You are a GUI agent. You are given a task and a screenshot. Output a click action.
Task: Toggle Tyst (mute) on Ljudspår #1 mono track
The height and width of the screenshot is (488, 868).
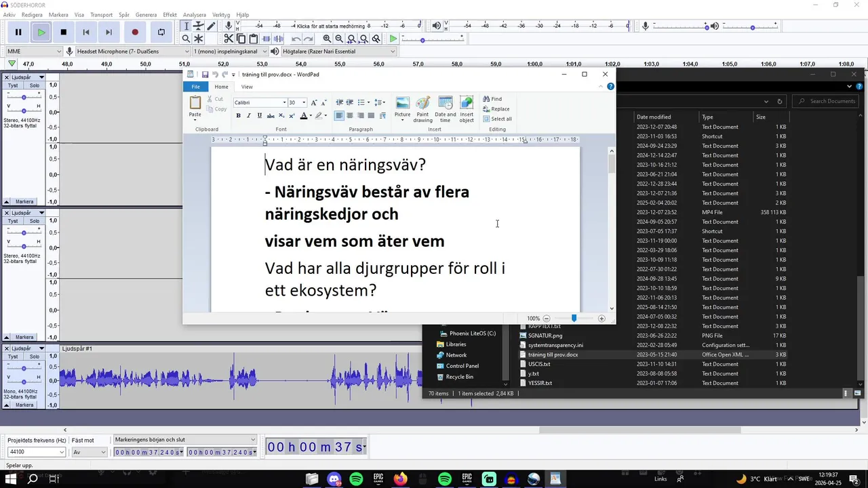13,357
